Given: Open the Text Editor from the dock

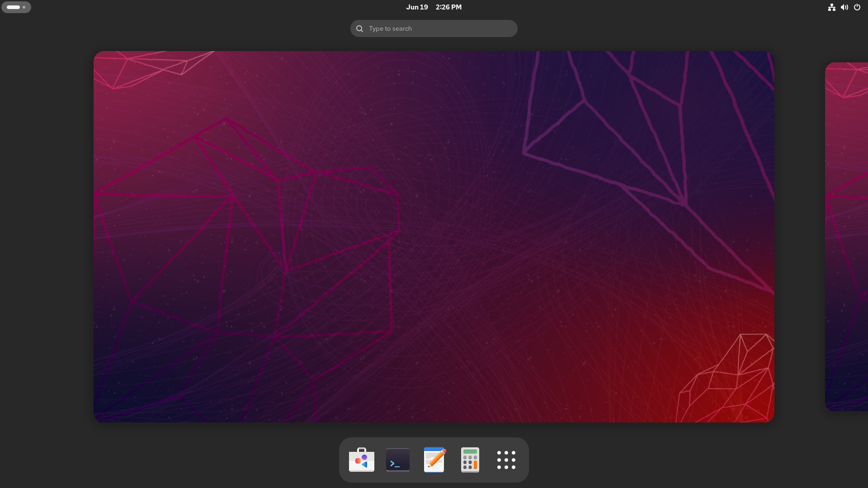Looking at the screenshot, I should click(x=434, y=460).
